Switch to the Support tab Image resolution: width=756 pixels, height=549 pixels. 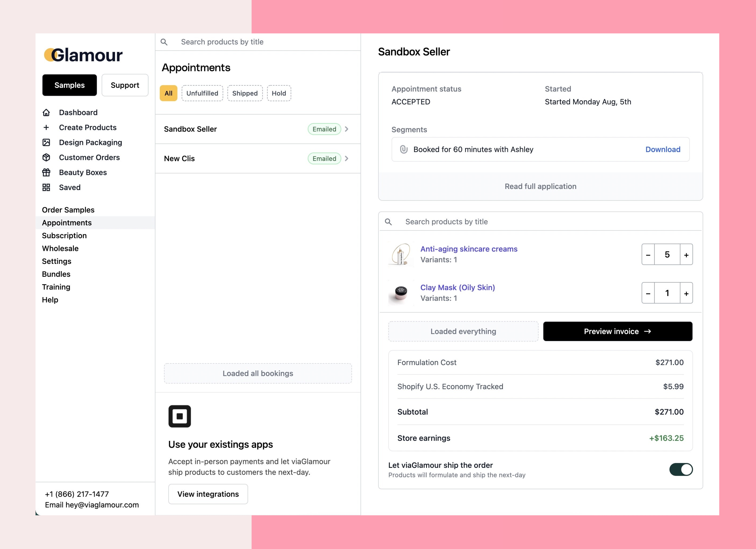pyautogui.click(x=125, y=85)
